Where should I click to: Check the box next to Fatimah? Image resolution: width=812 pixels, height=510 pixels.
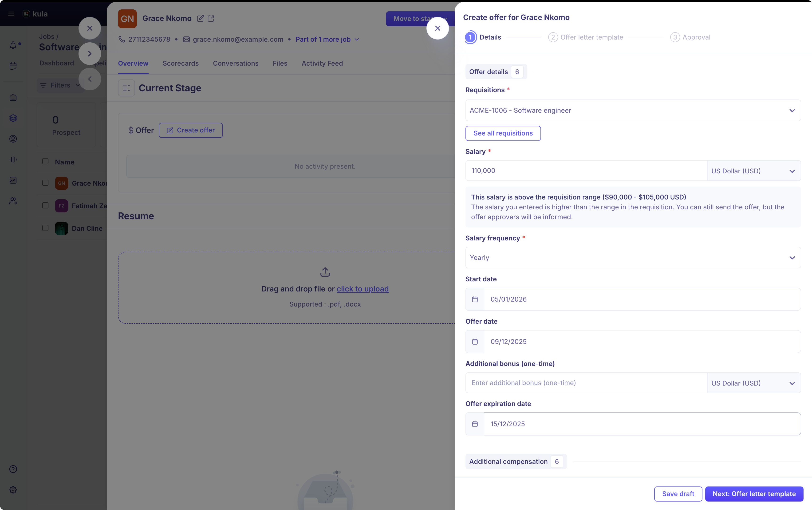click(46, 205)
